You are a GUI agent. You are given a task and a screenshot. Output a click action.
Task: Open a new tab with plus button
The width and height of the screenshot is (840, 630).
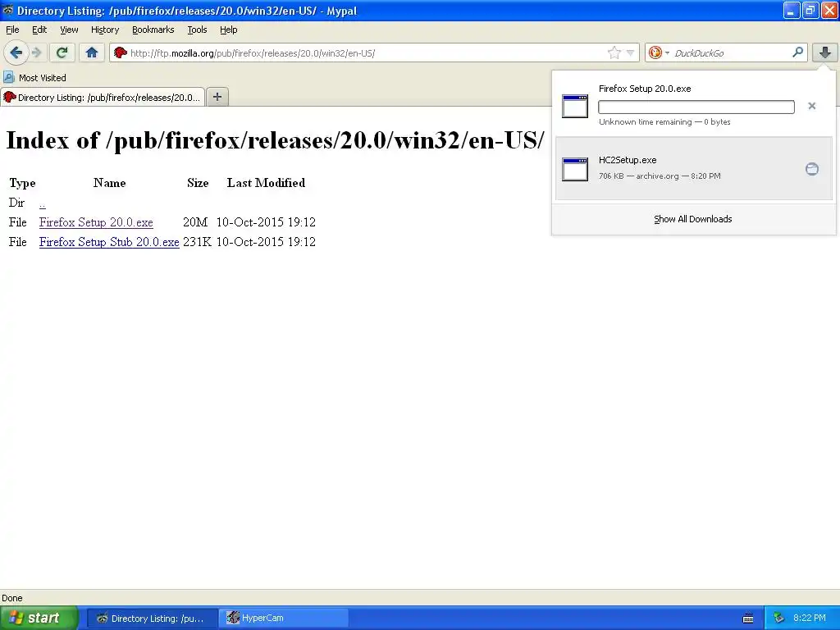pyautogui.click(x=217, y=97)
